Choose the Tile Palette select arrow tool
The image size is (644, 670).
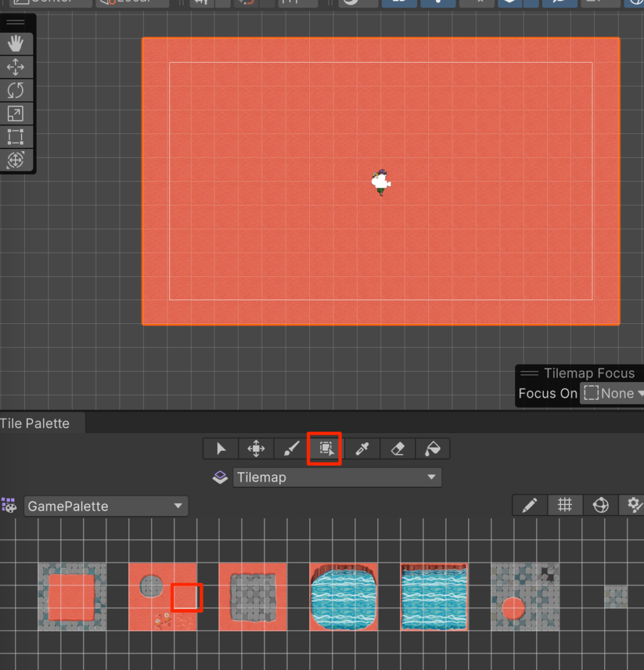point(221,449)
